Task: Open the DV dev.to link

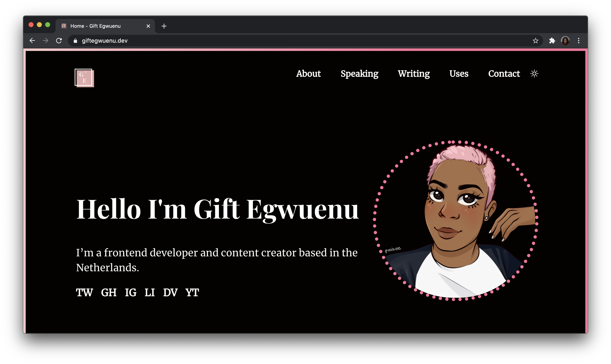Action: [x=170, y=292]
